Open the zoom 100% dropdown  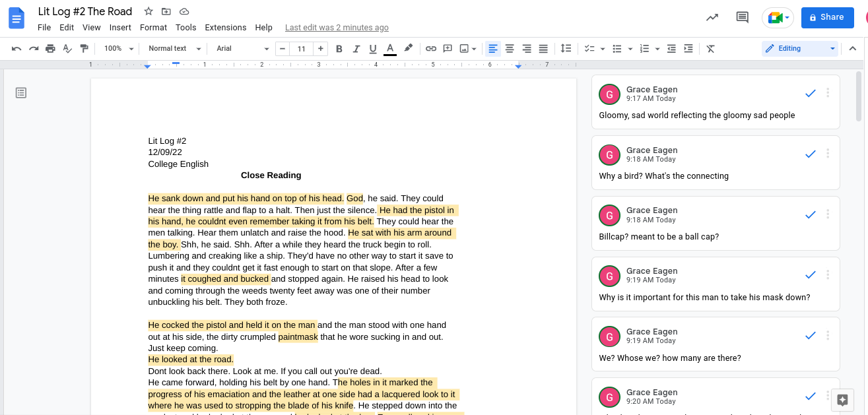(119, 49)
